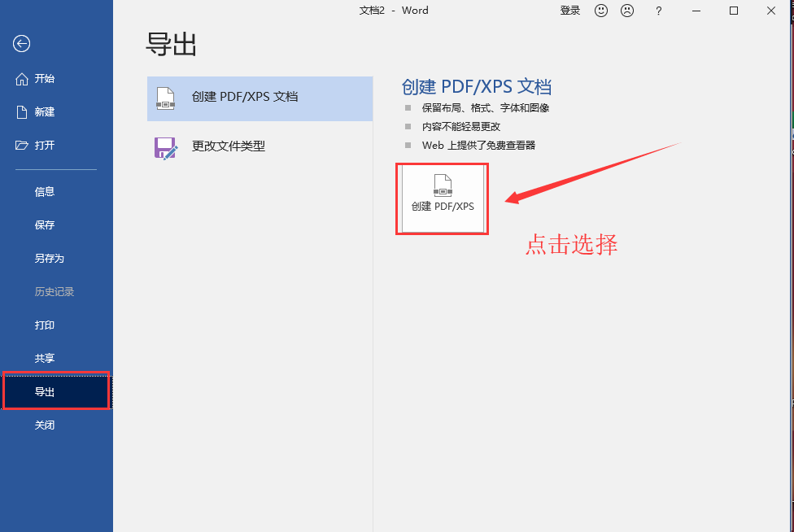Click 登录 to sign in
Screen dimensions: 794x532
(569, 11)
